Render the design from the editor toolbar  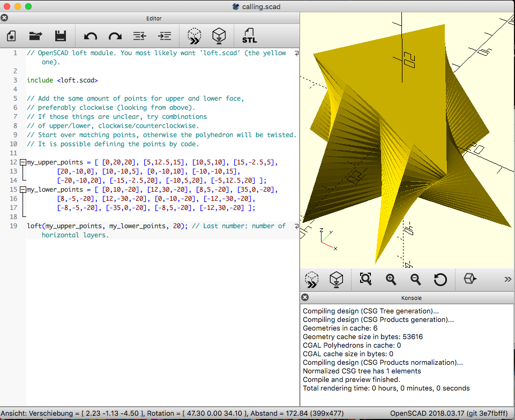click(219, 36)
